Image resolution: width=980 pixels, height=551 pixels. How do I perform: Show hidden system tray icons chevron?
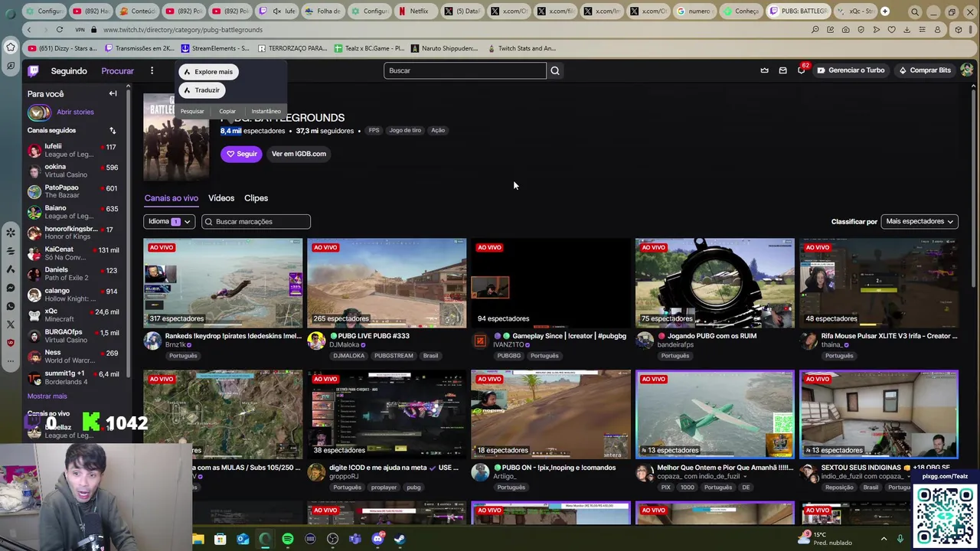coord(884,539)
